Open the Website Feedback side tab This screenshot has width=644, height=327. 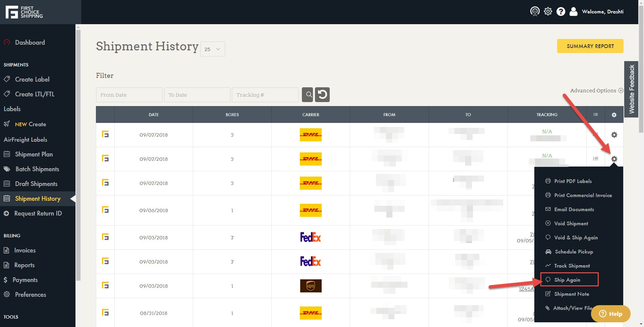click(631, 89)
